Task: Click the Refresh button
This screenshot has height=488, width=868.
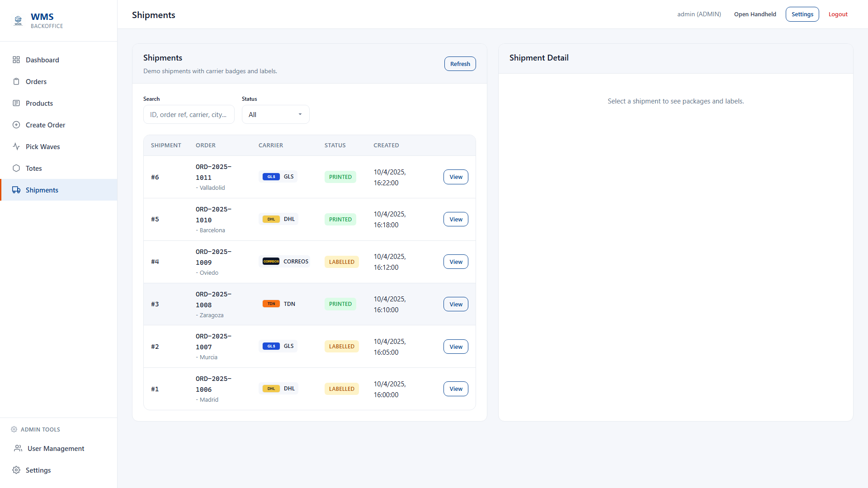Action: (460, 64)
